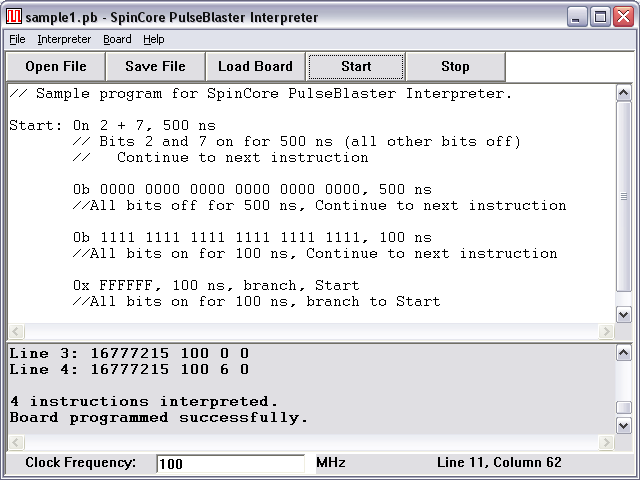Click the code editor horizontal scroll right arrow
This screenshot has height=480, width=640.
coord(606,331)
